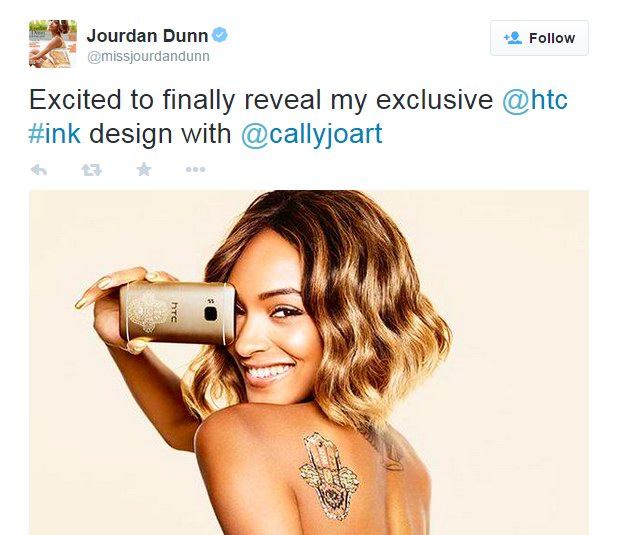Reply to Jourdan Dunn's tweet
Image resolution: width=619 pixels, height=535 pixels.
point(39,170)
